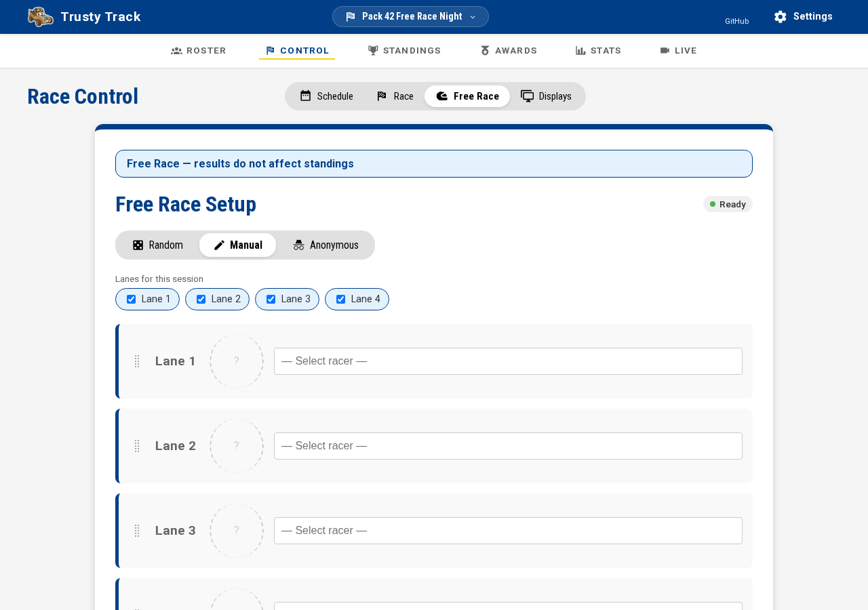Go to the Standings tab
Image resolution: width=868 pixels, height=610 pixels.
pos(405,51)
